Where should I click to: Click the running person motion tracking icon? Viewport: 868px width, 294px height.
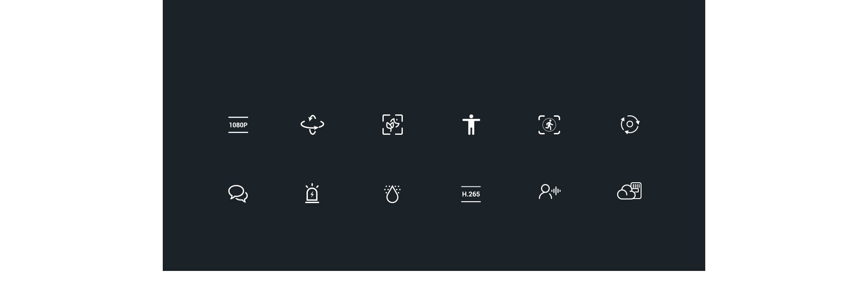pos(549,125)
